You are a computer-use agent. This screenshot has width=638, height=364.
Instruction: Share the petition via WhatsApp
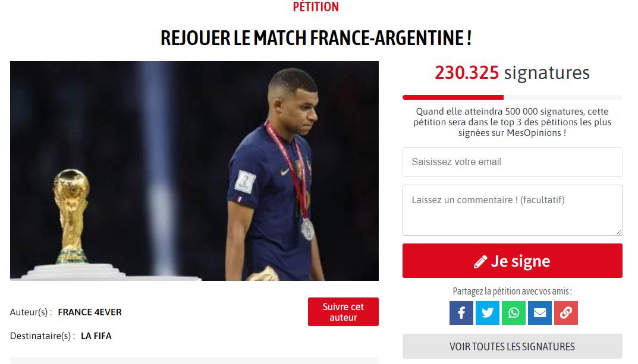click(x=514, y=313)
